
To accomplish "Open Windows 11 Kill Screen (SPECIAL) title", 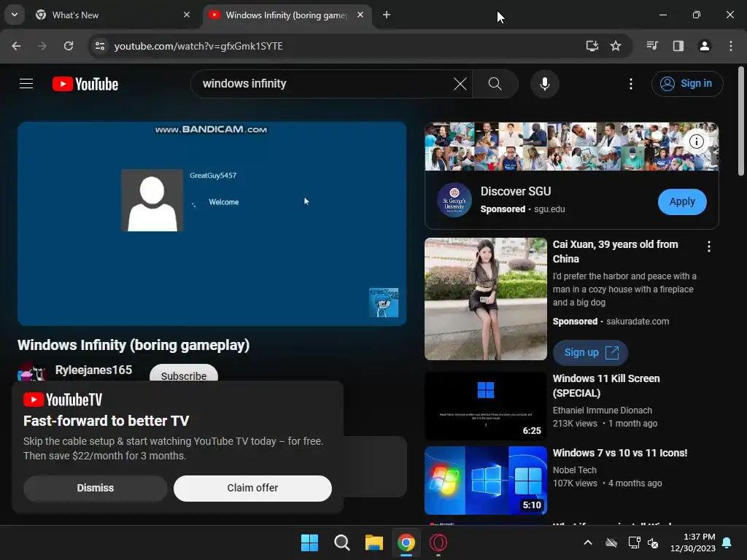I will tap(606, 386).
